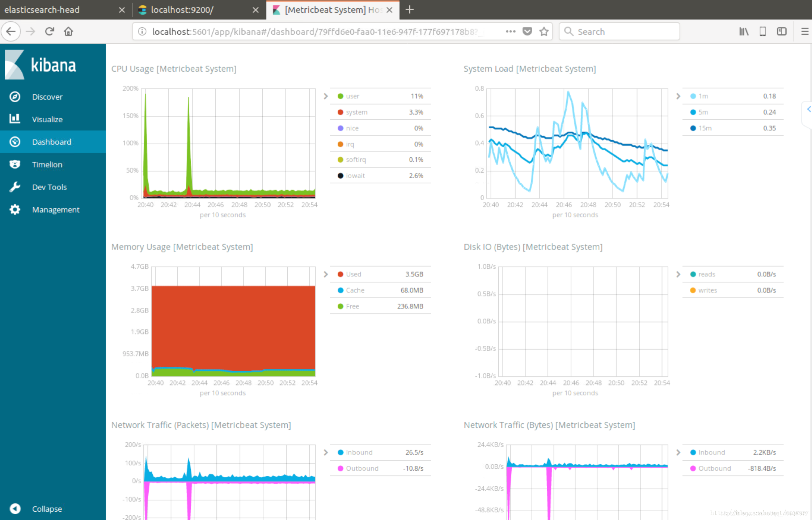Click the Dashboard sidebar link

click(53, 142)
